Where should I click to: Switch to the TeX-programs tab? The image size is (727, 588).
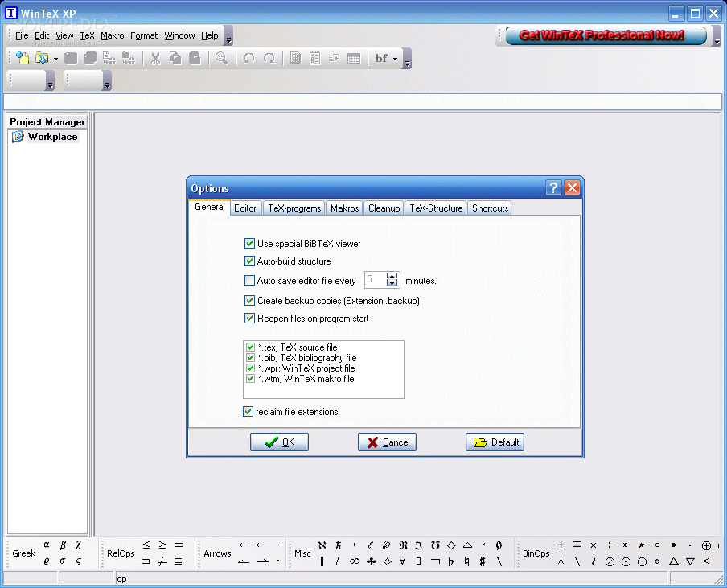(x=294, y=208)
